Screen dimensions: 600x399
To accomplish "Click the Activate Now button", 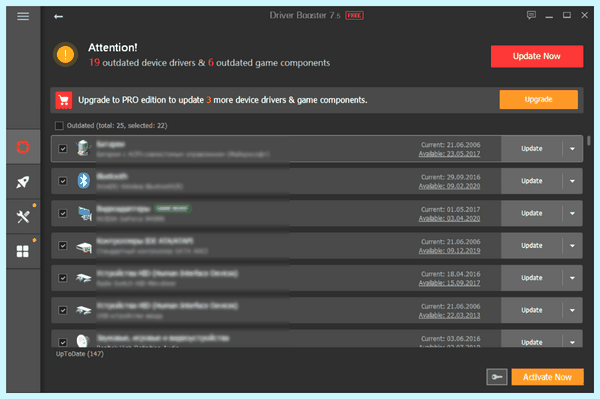I will tap(548, 377).
